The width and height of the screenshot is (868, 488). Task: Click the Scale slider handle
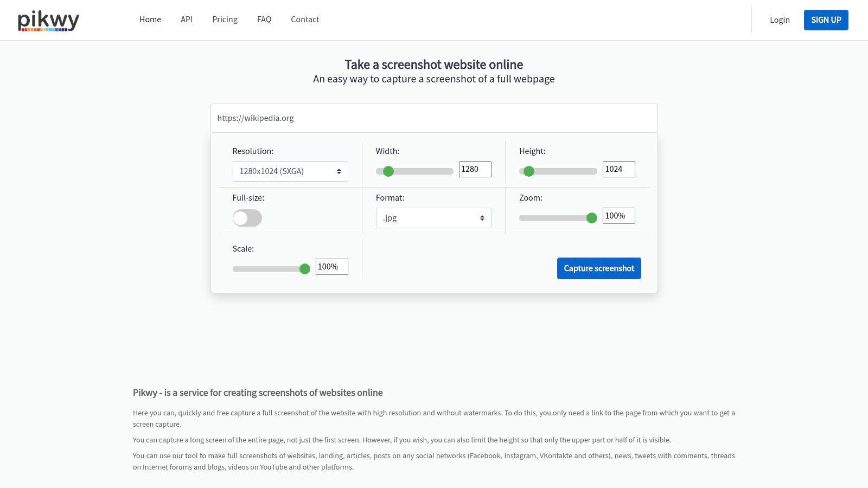pos(305,269)
